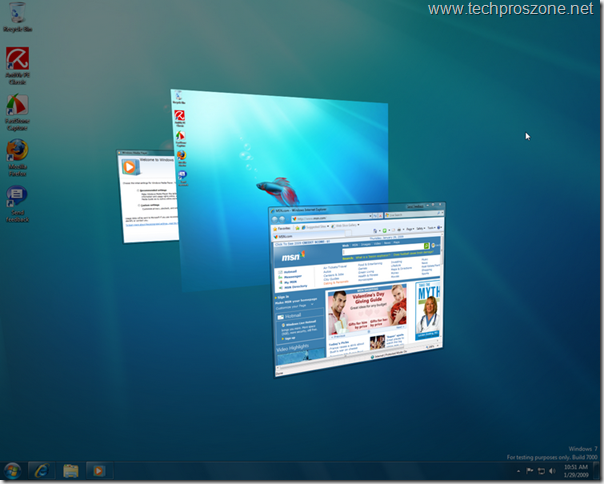This screenshot has height=484, width=604.
Task: Click Internet Explorer taskbar icon
Action: tap(42, 471)
